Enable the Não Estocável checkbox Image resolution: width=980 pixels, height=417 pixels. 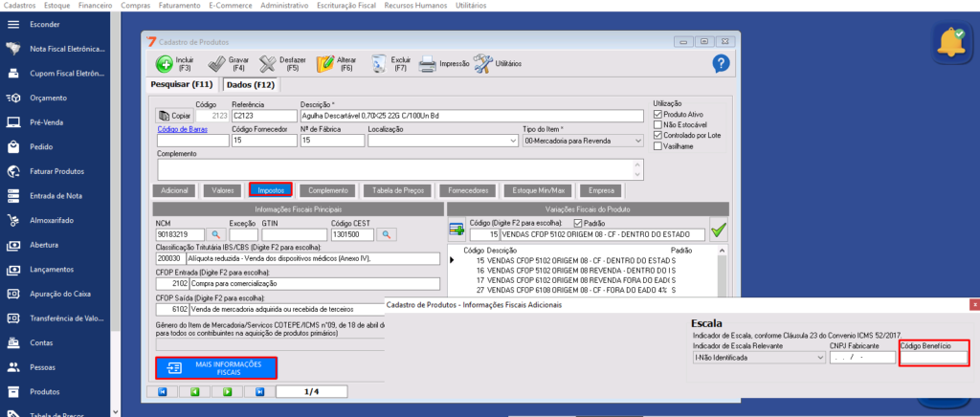657,125
